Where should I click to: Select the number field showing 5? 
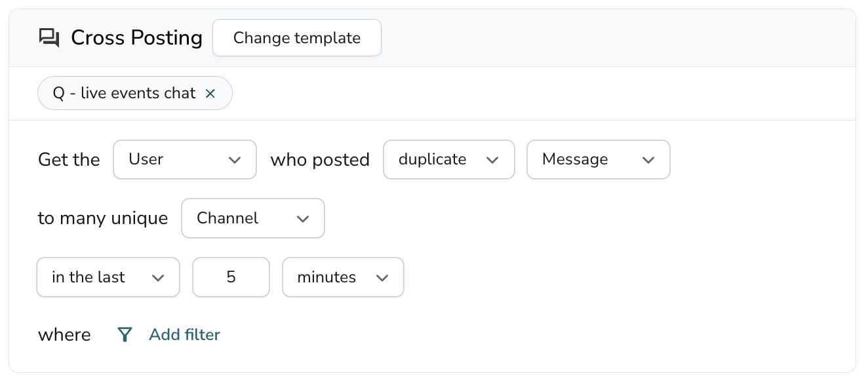tap(231, 277)
